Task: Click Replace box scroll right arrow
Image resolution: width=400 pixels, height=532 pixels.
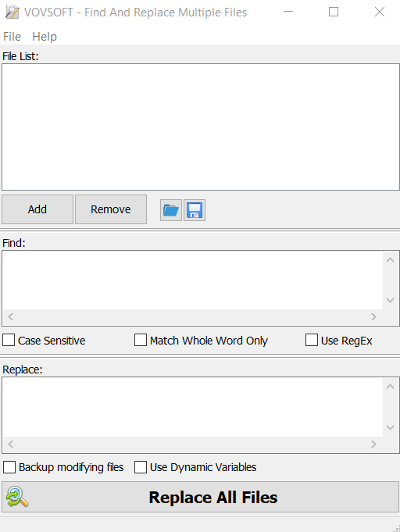Action: coord(373,445)
